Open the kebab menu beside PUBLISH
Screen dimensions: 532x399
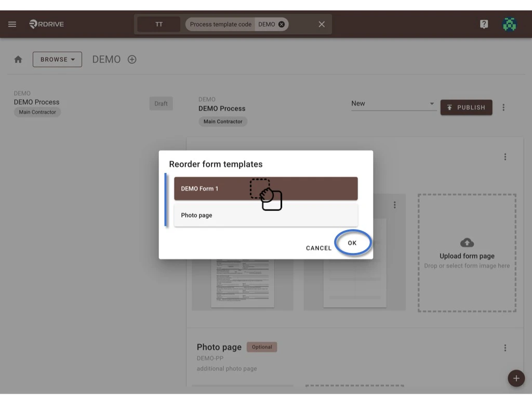503,108
